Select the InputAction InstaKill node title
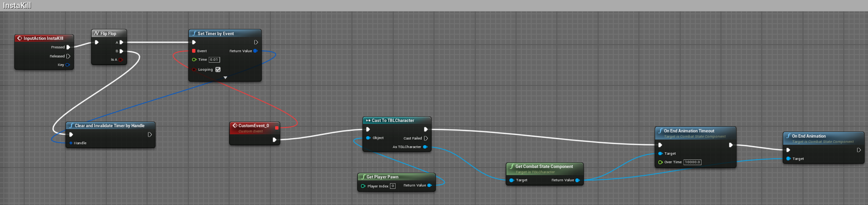 point(43,38)
